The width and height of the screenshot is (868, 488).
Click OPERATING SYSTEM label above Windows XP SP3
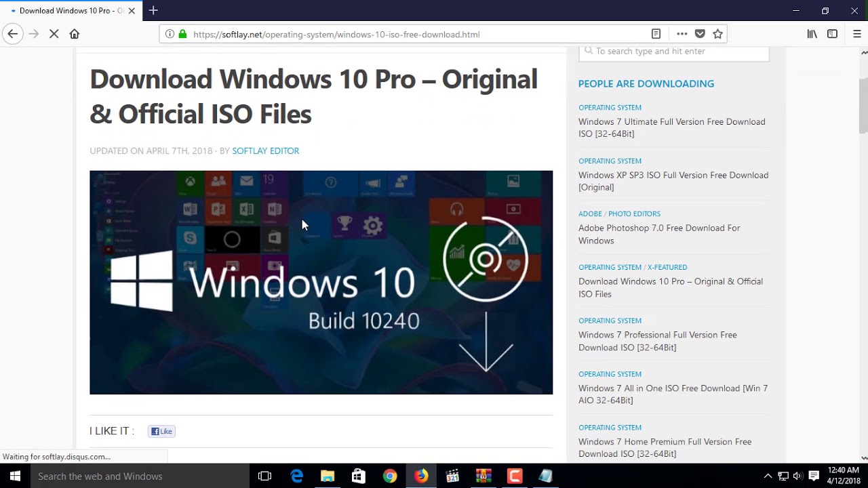click(x=610, y=161)
